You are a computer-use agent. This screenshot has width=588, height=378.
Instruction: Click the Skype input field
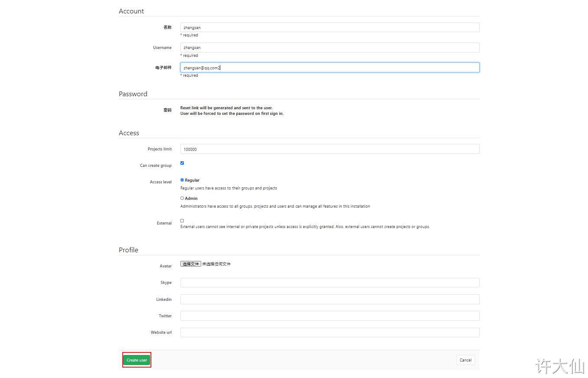coord(330,283)
